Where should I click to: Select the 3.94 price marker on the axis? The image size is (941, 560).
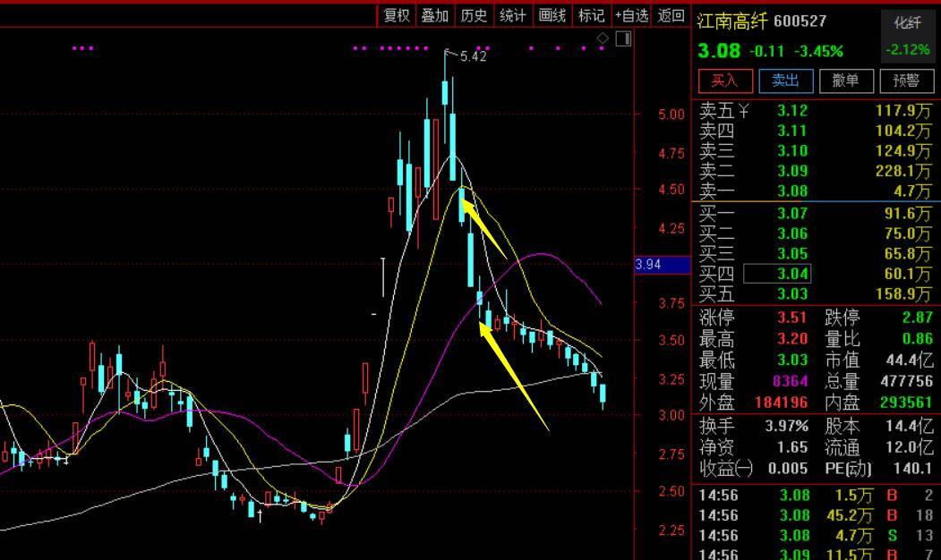click(x=663, y=265)
